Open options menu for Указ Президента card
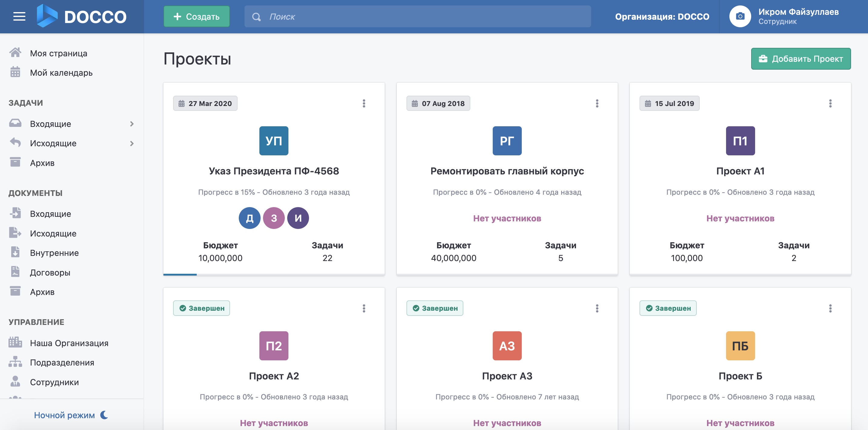The width and height of the screenshot is (868, 430). tap(363, 103)
